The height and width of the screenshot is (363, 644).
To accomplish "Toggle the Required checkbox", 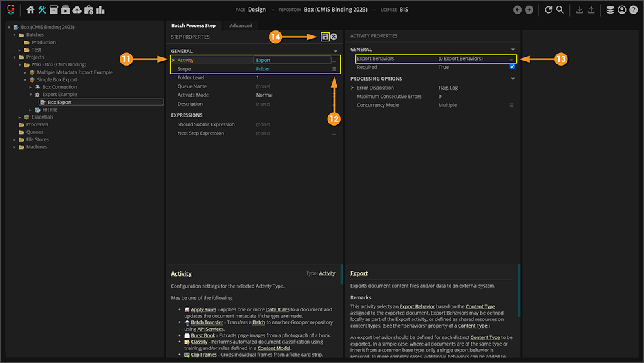I will click(x=512, y=67).
